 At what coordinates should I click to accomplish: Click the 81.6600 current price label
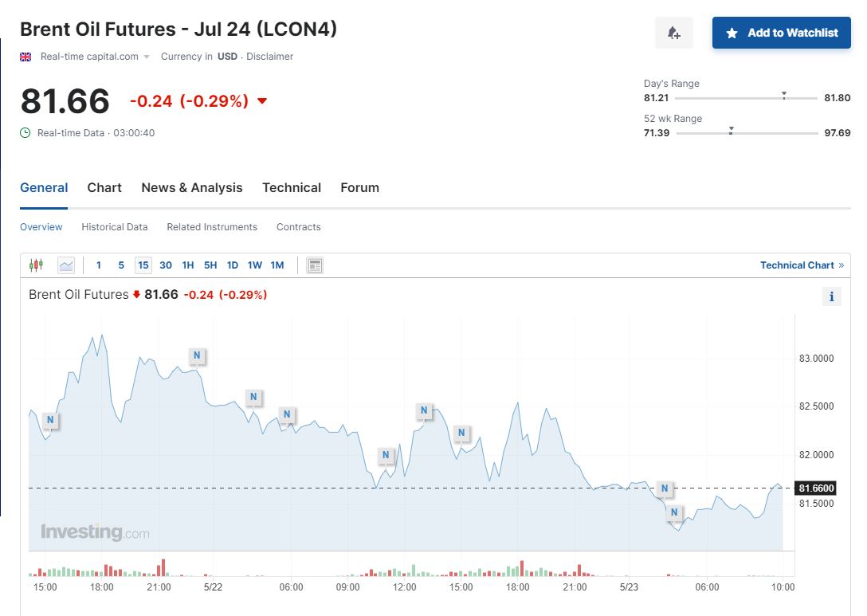(815, 488)
